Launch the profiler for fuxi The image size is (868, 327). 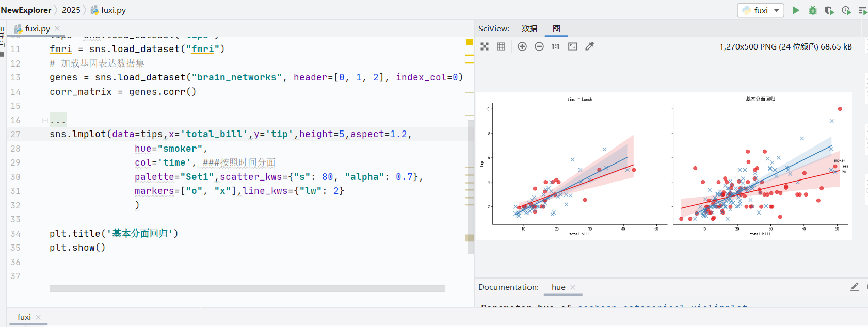click(x=846, y=10)
